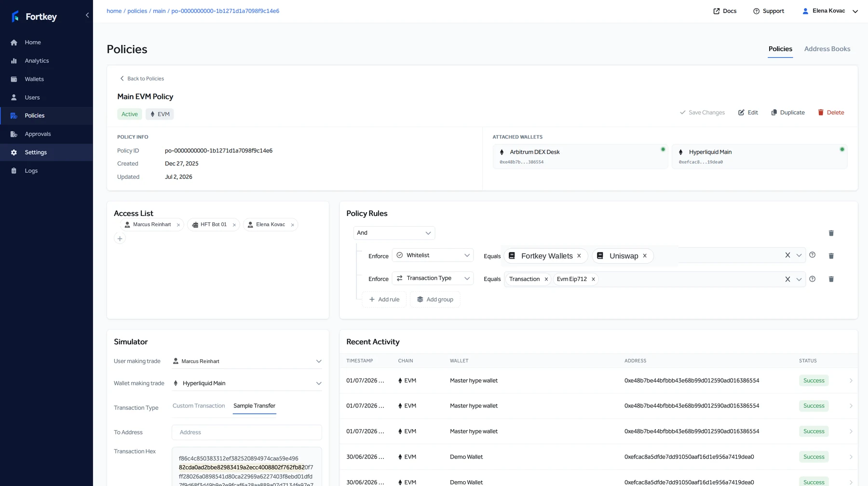Open the Support link
This screenshot has height=486, width=868.
point(769,11)
